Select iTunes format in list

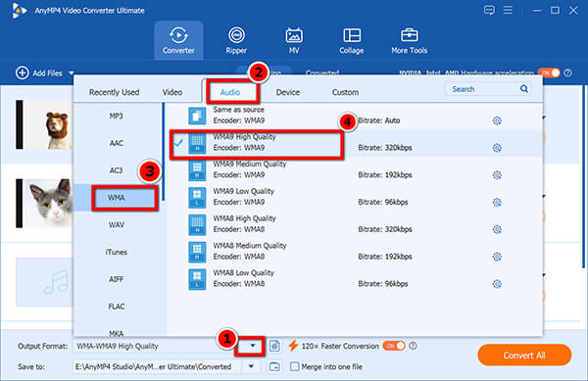click(117, 252)
